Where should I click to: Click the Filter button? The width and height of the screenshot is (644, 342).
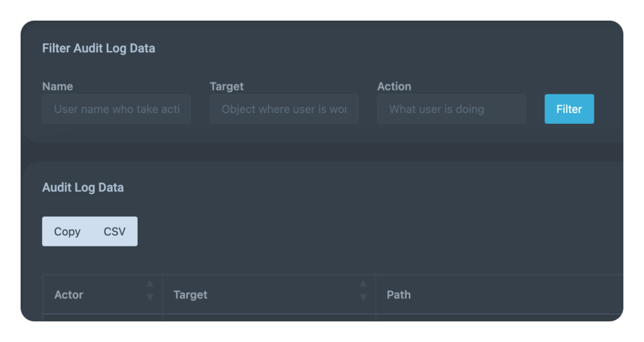[x=569, y=109]
